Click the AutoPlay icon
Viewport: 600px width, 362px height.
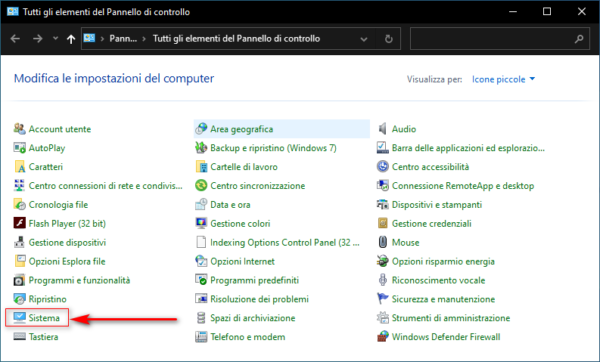(19, 148)
